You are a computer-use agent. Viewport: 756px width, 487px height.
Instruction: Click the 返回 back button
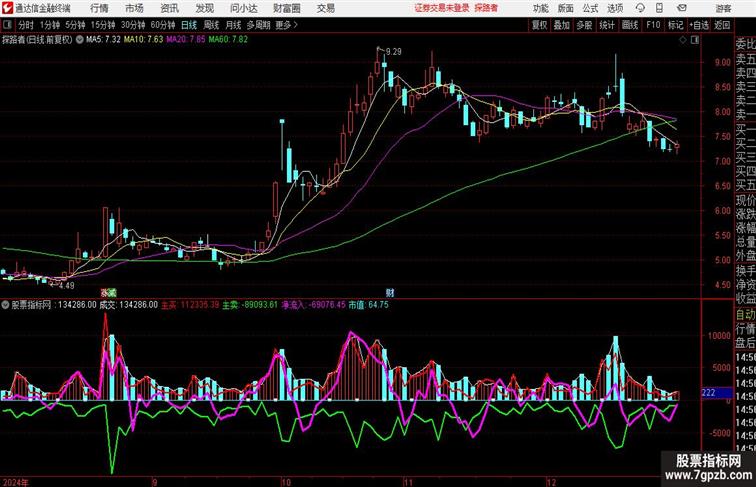(x=722, y=25)
